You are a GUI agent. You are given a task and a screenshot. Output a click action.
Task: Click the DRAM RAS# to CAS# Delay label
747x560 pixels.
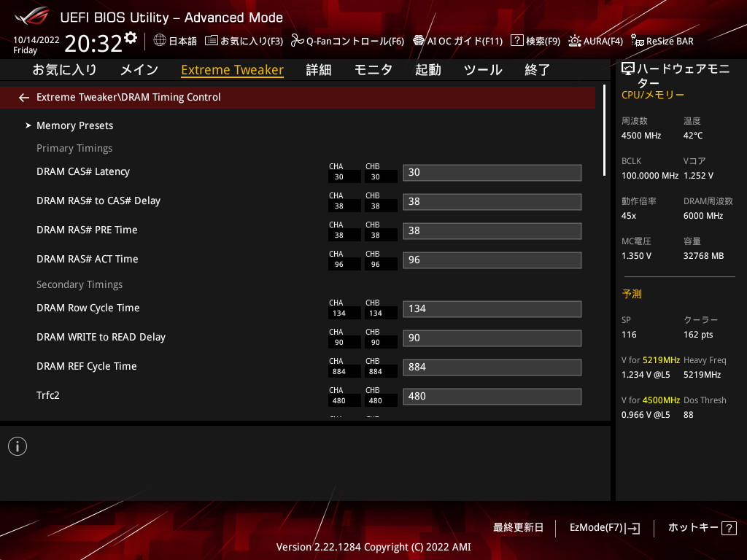coord(98,201)
